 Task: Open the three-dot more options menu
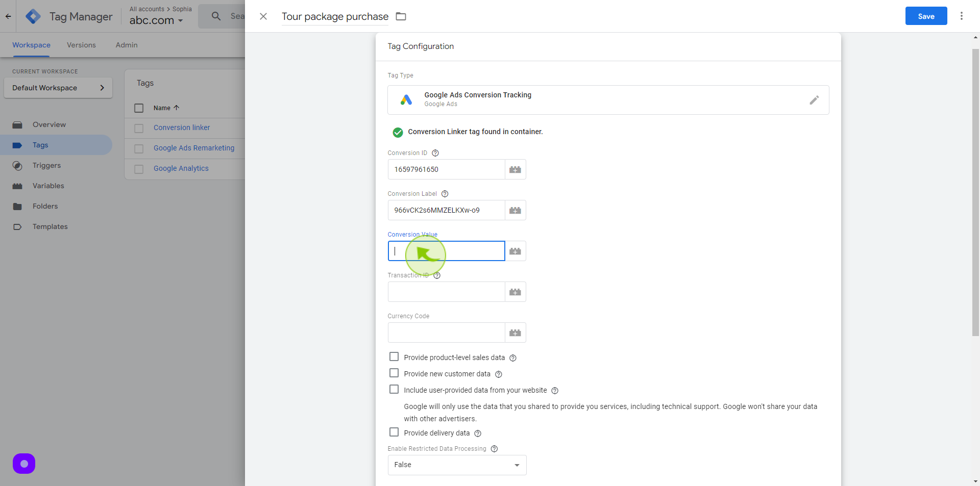962,16
